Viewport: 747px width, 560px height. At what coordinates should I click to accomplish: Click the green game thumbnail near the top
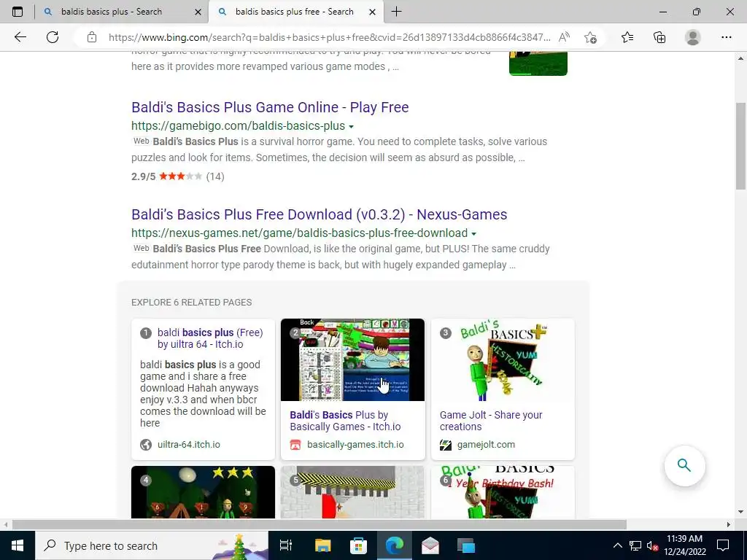pyautogui.click(x=538, y=63)
